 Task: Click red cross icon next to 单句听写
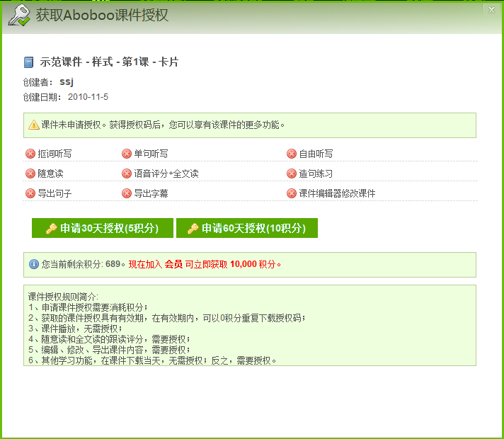click(127, 154)
